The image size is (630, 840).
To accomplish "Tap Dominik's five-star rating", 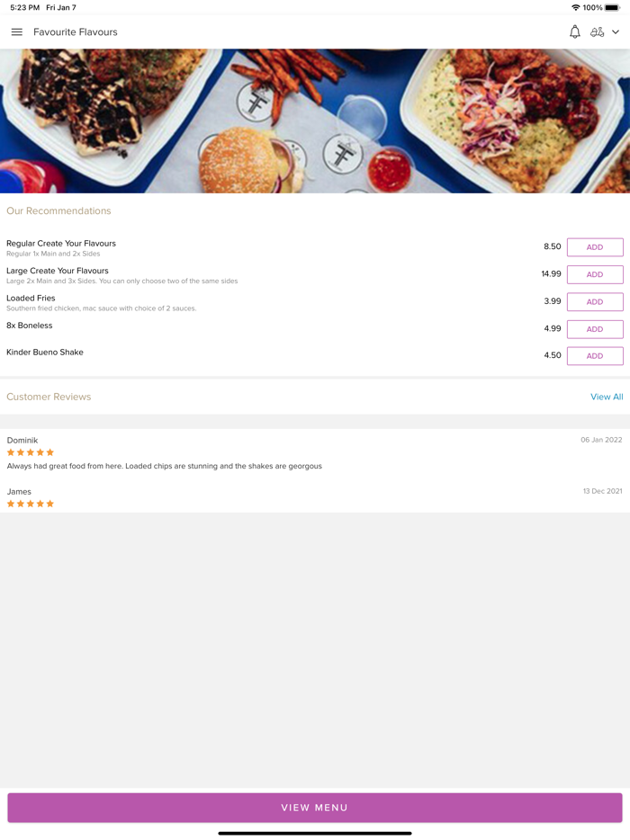I will pos(31,452).
